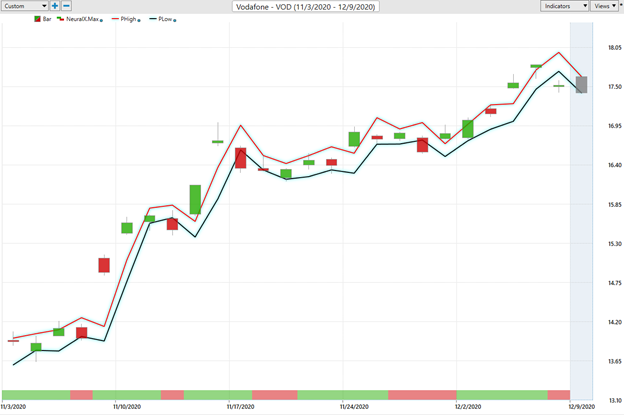Click the 16.40 price axis label
624x415 pixels.
pyautogui.click(x=614, y=165)
